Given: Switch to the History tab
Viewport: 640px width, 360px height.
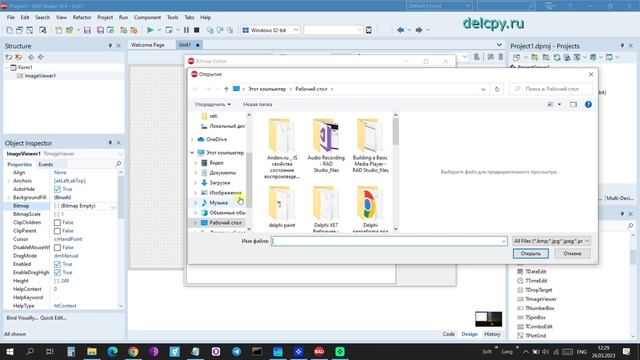Looking at the screenshot, I should (492, 334).
